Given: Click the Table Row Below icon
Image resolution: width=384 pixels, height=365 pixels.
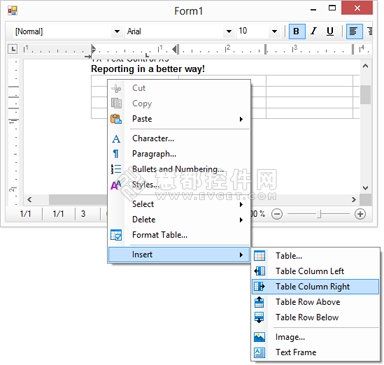Looking at the screenshot, I should 259,317.
